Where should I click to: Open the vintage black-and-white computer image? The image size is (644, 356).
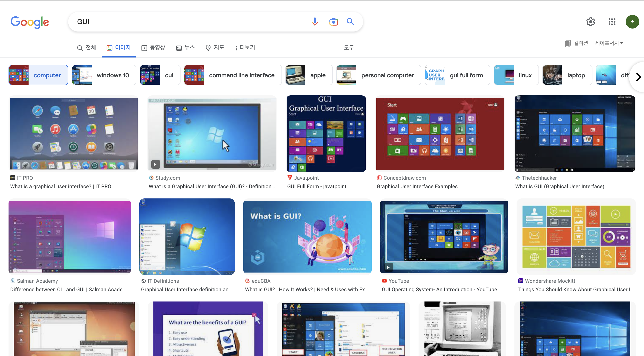tap(462, 329)
